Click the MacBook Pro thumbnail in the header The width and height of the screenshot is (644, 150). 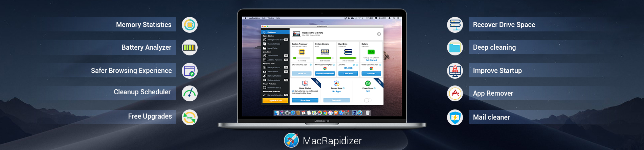[296, 34]
